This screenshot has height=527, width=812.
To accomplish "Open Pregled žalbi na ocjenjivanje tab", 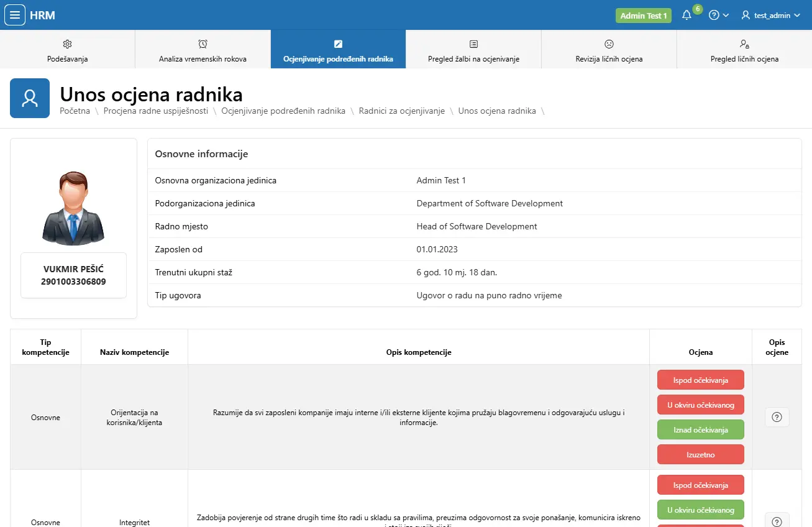I will [x=473, y=49].
